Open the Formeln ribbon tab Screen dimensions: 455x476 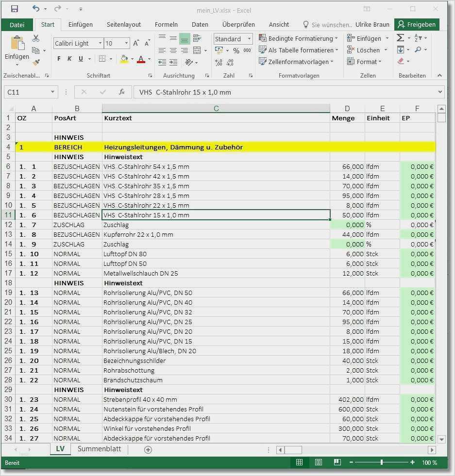click(x=166, y=24)
